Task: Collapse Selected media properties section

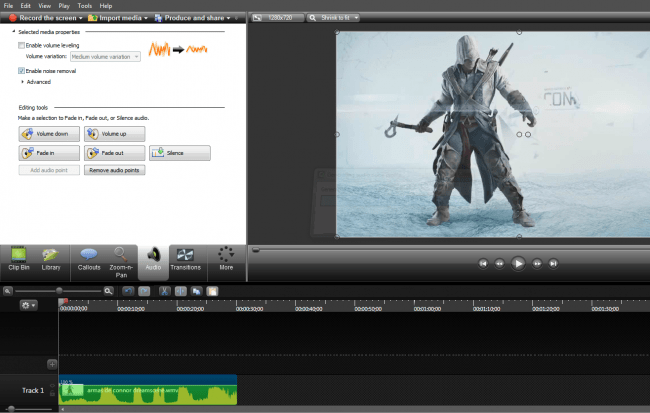Action: (14, 32)
